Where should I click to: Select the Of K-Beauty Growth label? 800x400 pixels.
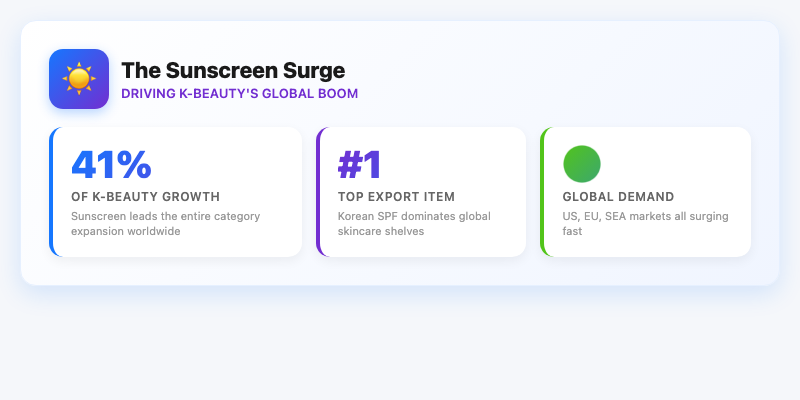(146, 197)
